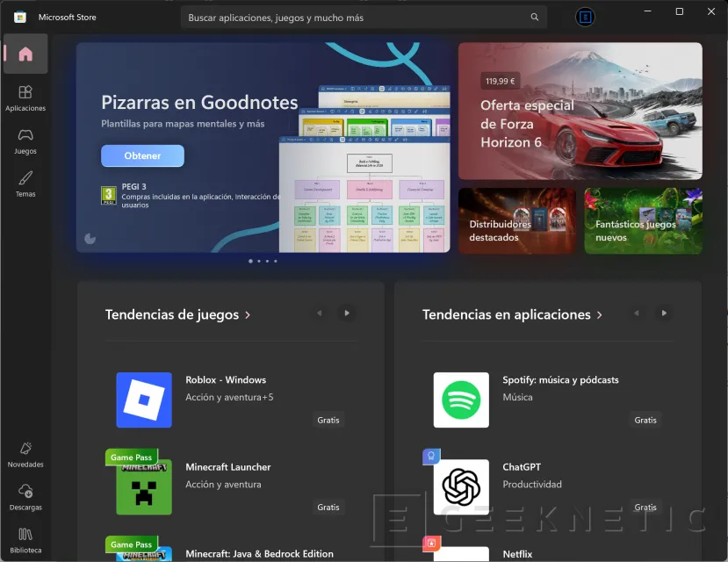Screen dimensions: 728x562
Task: Click Gratis price for Minecraft Launcher
Action: 328,508
